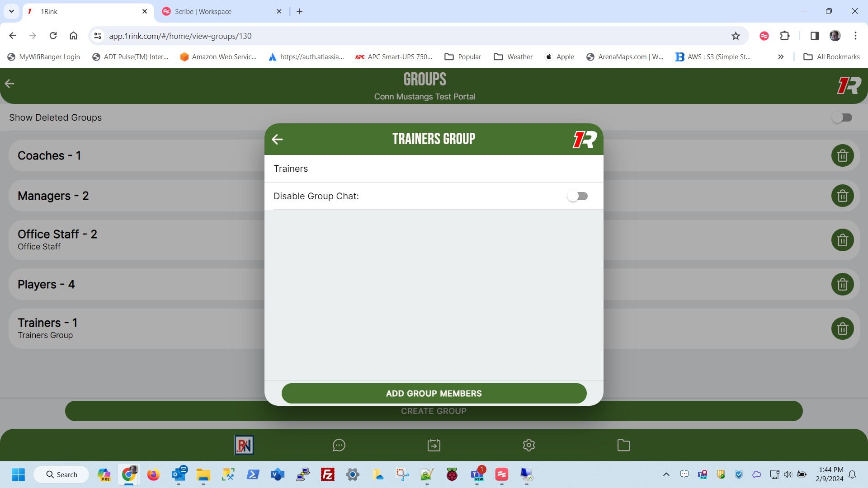Viewport: 868px width, 488px height.
Task: Open the chat bubble icon in bottom bar
Action: pos(339,446)
